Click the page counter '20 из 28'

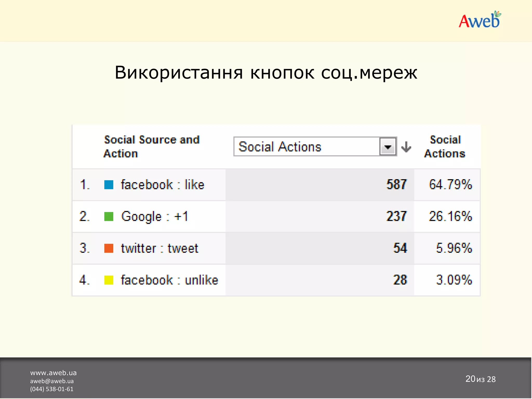[x=481, y=379]
